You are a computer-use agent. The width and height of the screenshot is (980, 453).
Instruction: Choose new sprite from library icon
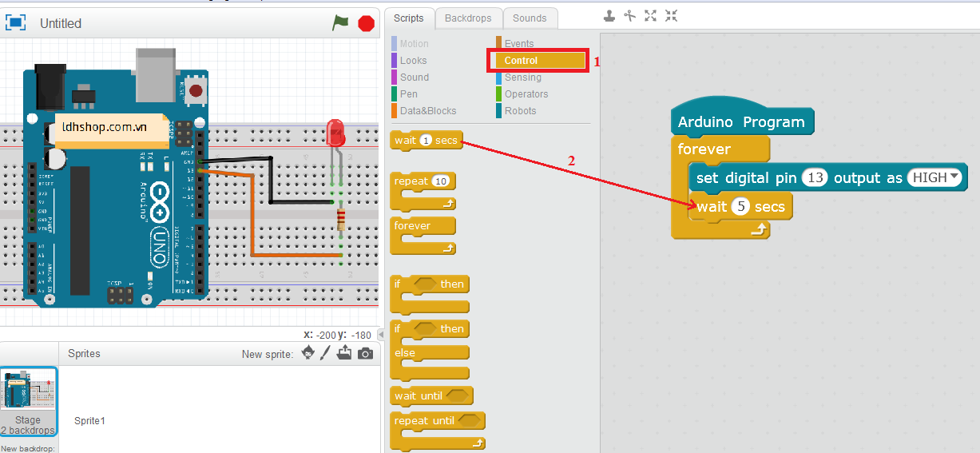[308, 353]
